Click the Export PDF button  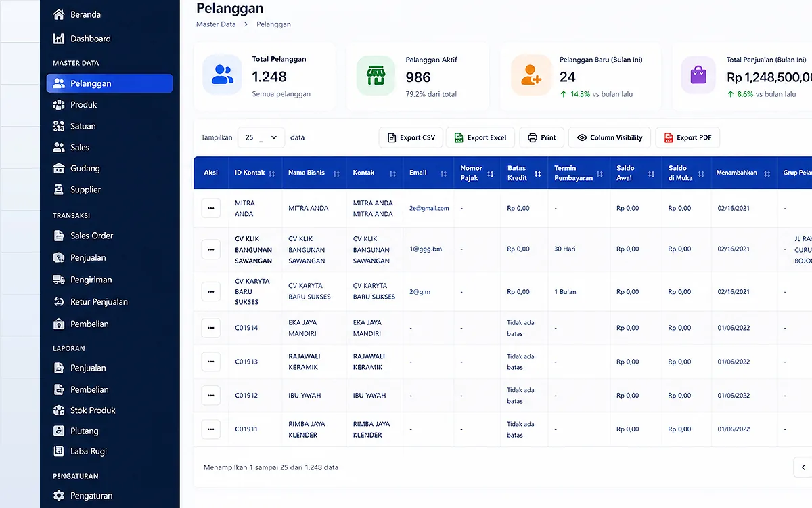click(687, 137)
